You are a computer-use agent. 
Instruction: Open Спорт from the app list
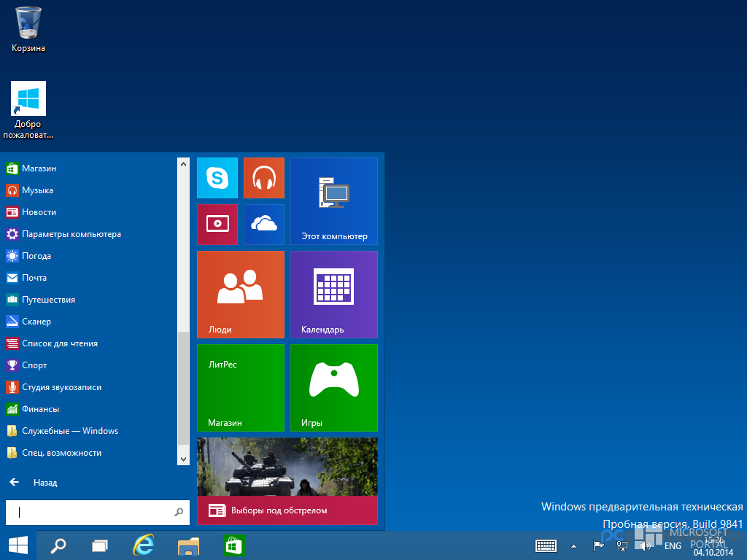(90, 365)
